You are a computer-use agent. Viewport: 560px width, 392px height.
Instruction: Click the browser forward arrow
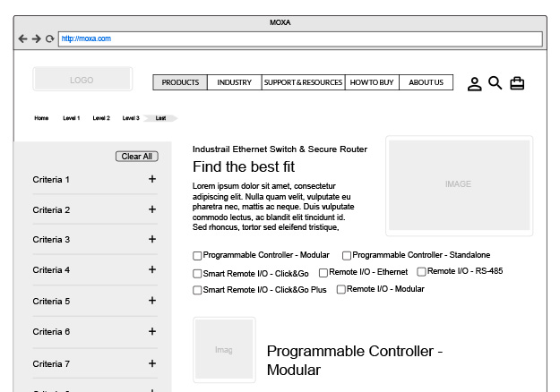37,38
